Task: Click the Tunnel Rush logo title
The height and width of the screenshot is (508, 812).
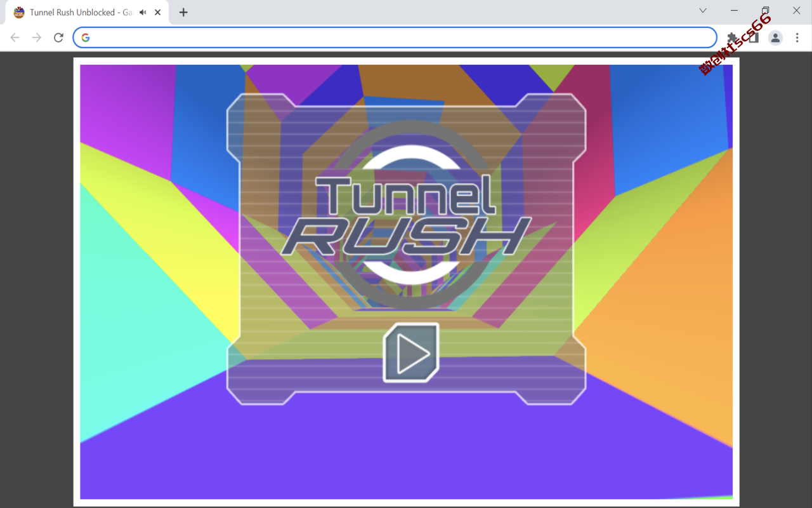Action: (406, 216)
